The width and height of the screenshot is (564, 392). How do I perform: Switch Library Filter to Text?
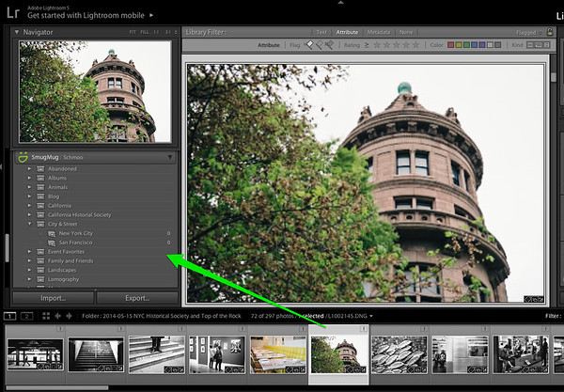tap(321, 32)
